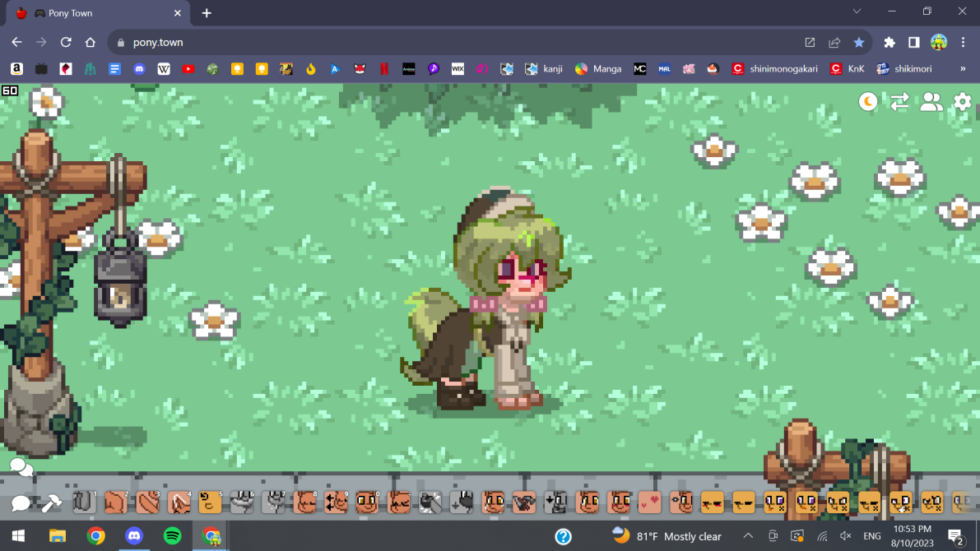Bookmark this page with the star
Viewport: 980px width, 551px height.
859,43
